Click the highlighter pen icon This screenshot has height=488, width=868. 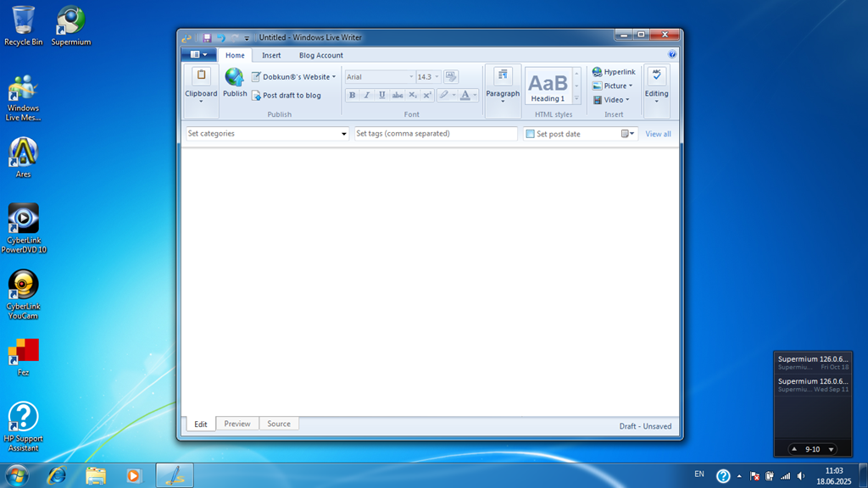point(443,95)
